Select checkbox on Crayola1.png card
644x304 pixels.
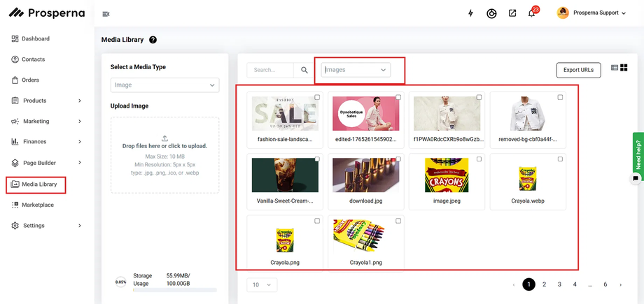click(398, 221)
